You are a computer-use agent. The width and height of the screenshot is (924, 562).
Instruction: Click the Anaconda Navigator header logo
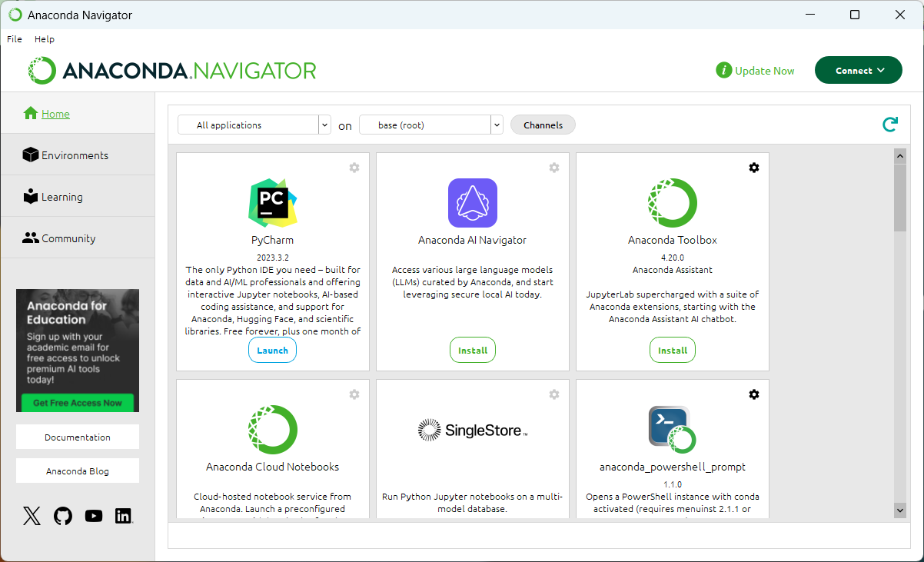click(x=172, y=71)
